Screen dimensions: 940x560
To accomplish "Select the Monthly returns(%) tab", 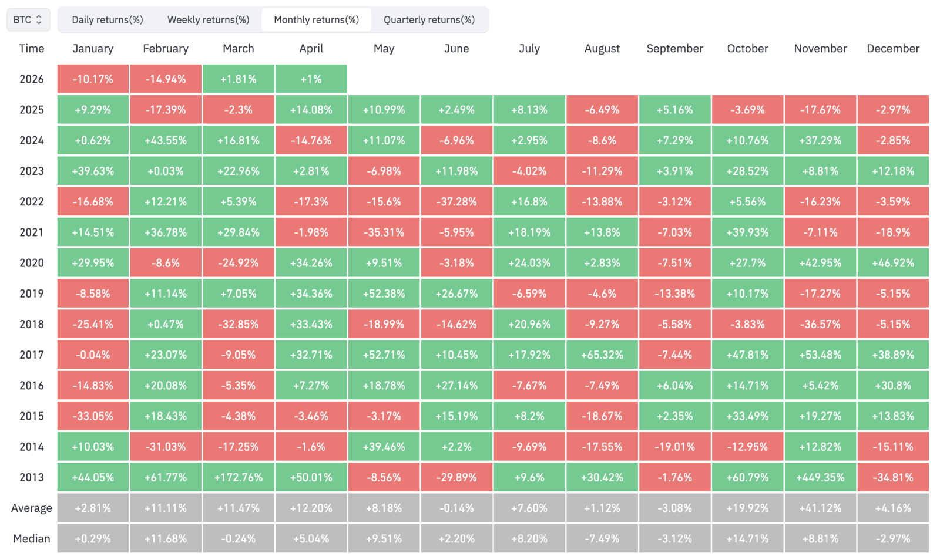I will click(316, 19).
